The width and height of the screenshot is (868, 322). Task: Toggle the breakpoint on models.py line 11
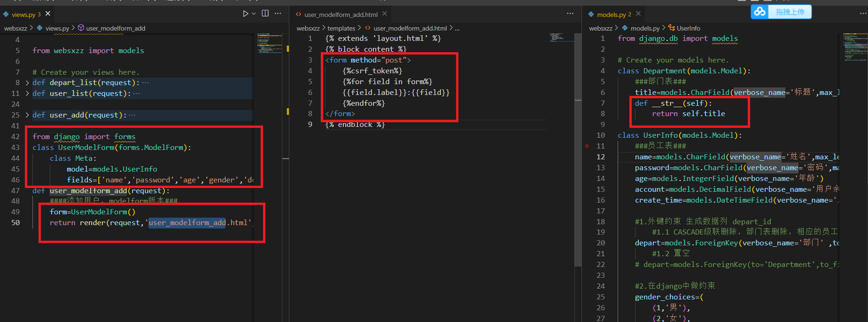pos(587,146)
